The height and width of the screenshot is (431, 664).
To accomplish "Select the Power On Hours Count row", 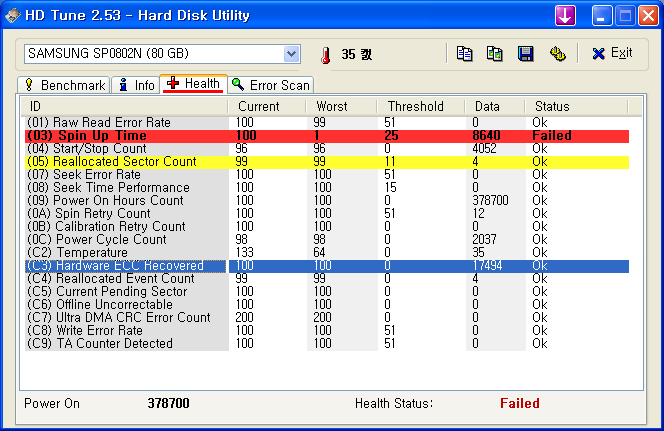I will click(327, 200).
